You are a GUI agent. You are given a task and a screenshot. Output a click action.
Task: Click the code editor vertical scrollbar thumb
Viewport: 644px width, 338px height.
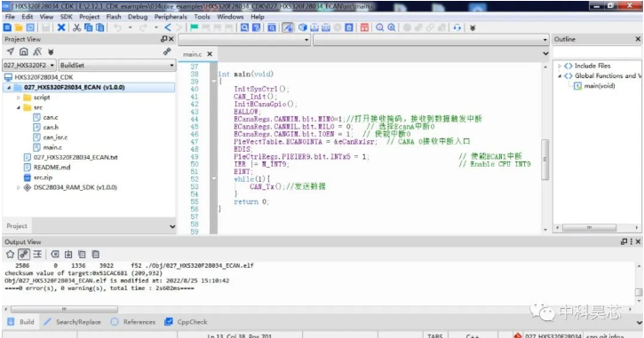[545, 159]
